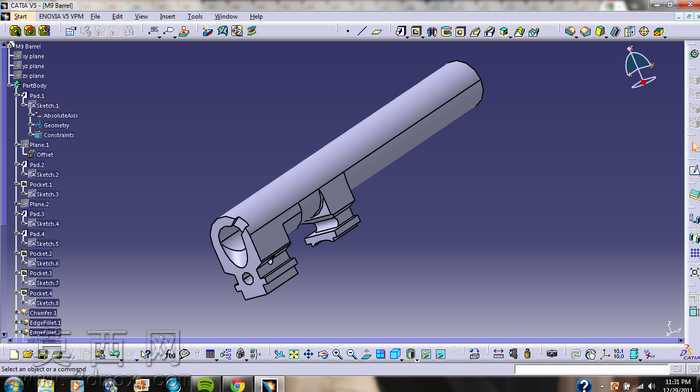Image resolution: width=700 pixels, height=392 pixels.
Task: Activate the Pan view tool
Action: 308,354
